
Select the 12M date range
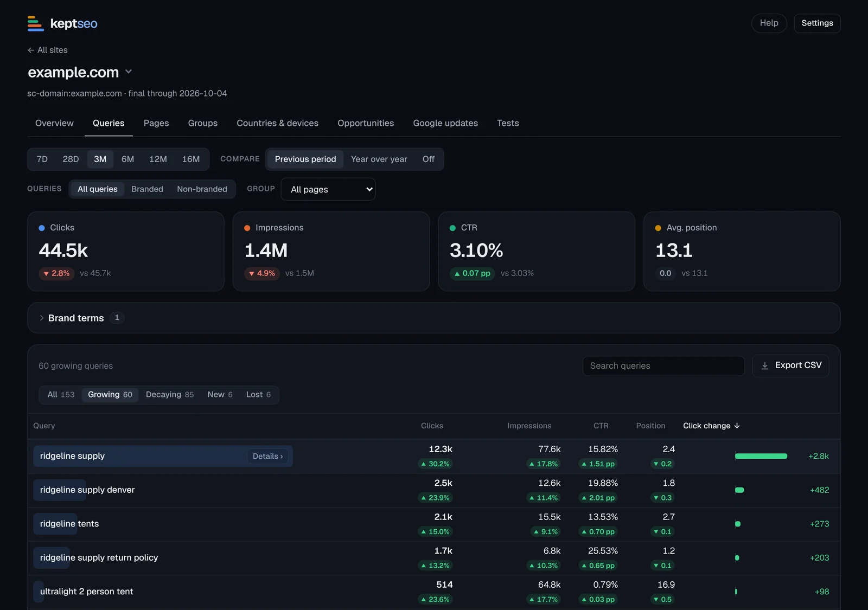tap(158, 159)
